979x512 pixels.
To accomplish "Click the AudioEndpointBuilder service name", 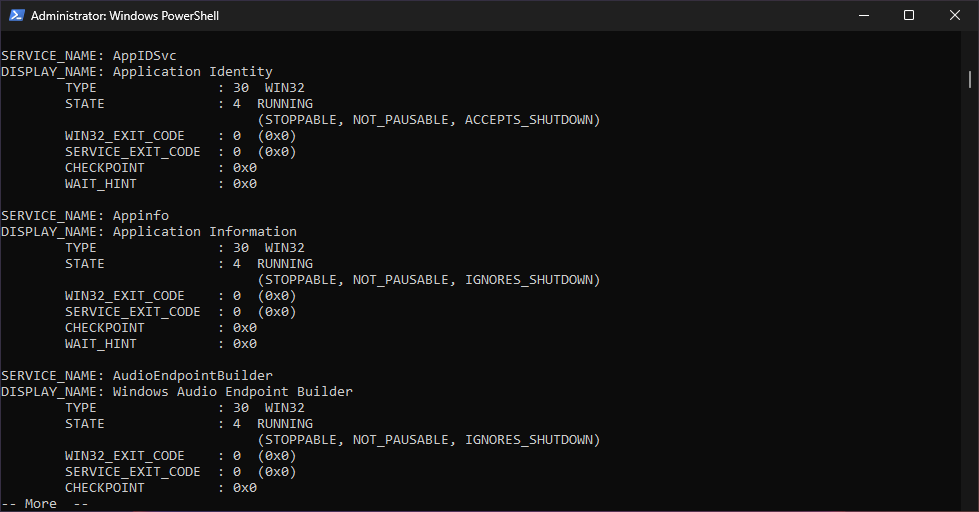I will click(x=192, y=376).
